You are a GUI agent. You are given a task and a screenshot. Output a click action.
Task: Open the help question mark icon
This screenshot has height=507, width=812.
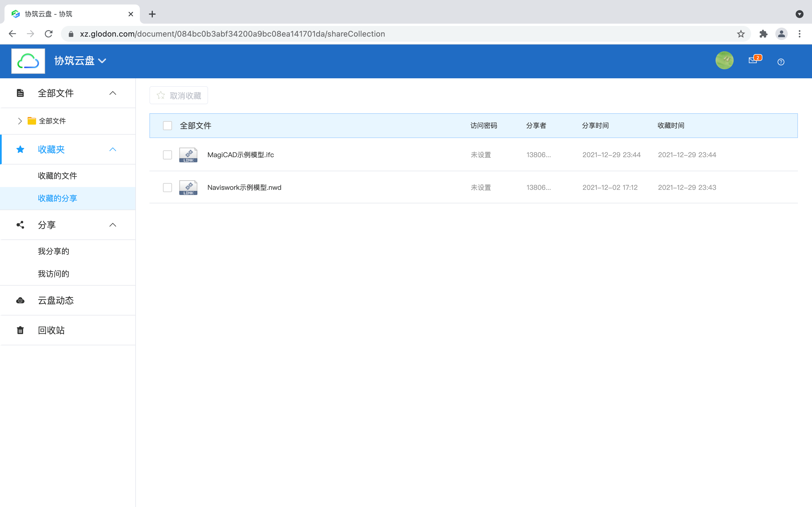point(781,62)
